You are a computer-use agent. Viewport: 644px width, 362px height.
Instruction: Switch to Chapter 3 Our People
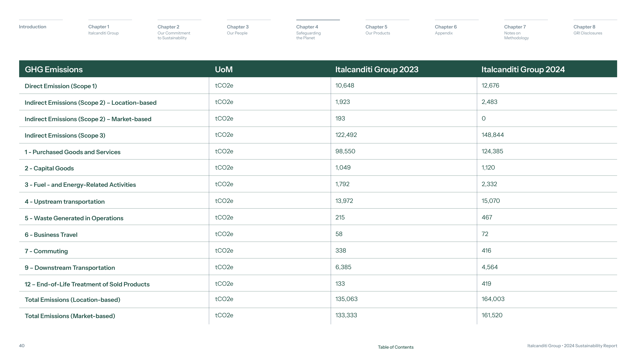coord(238,30)
